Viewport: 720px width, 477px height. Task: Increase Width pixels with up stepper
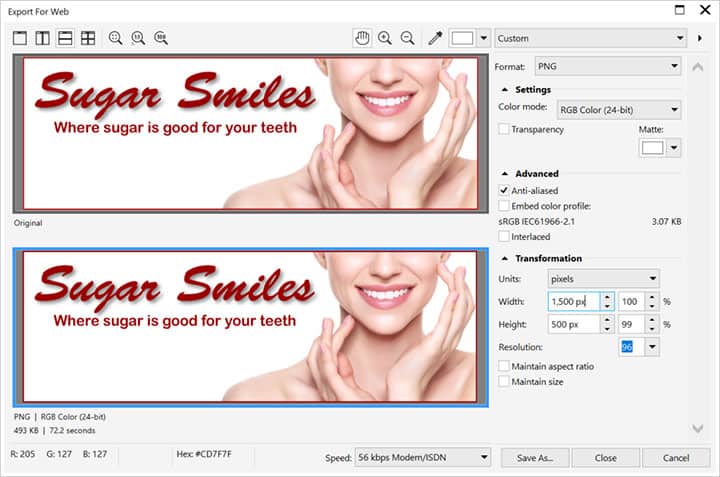click(607, 297)
